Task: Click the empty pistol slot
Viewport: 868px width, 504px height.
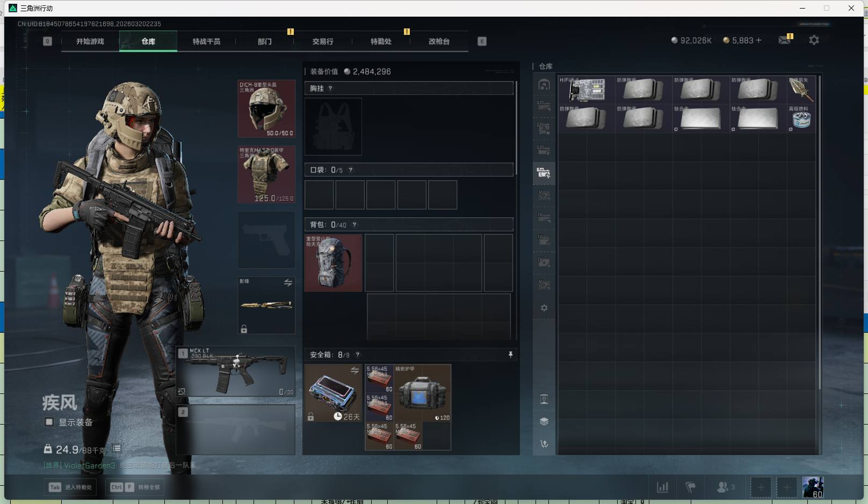Action: [266, 240]
